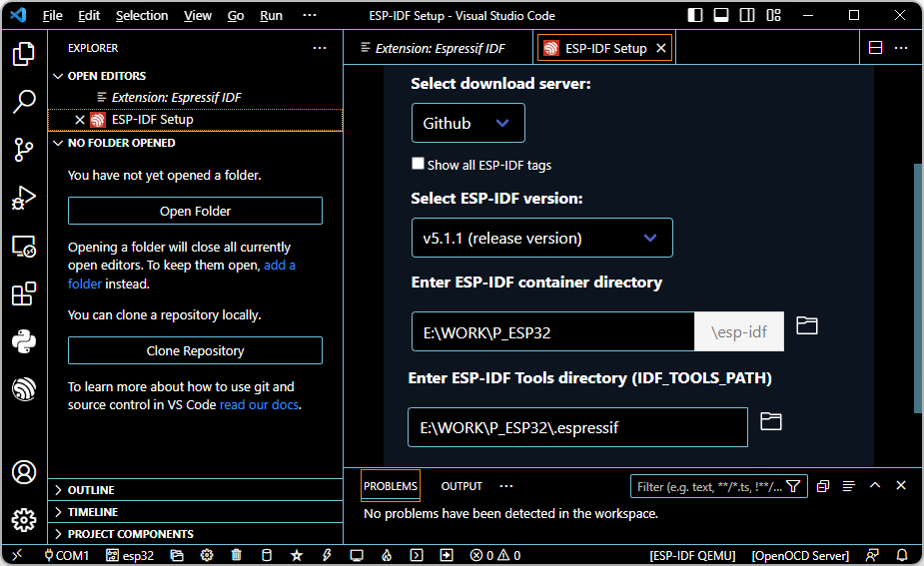Click the flame build-flash-monitor icon
Image resolution: width=924 pixels, height=566 pixels.
[387, 555]
